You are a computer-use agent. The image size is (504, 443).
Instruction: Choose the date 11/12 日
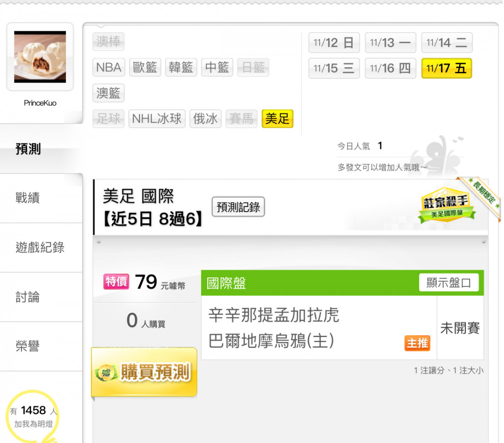tap(334, 42)
